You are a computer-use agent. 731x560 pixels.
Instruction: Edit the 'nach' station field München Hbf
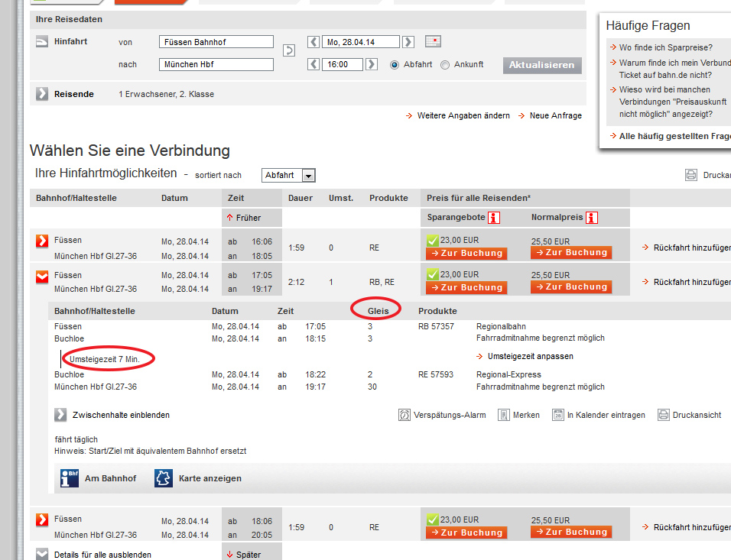(216, 64)
